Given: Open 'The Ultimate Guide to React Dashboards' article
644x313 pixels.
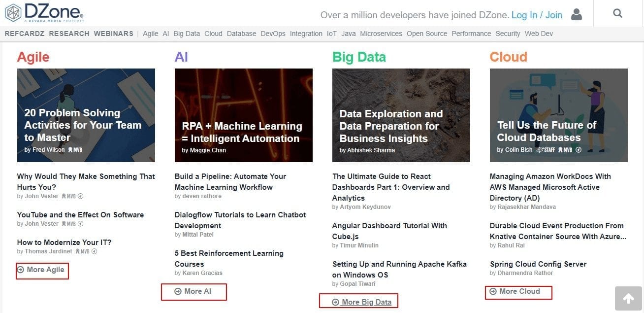Looking at the screenshot, I should (391, 187).
